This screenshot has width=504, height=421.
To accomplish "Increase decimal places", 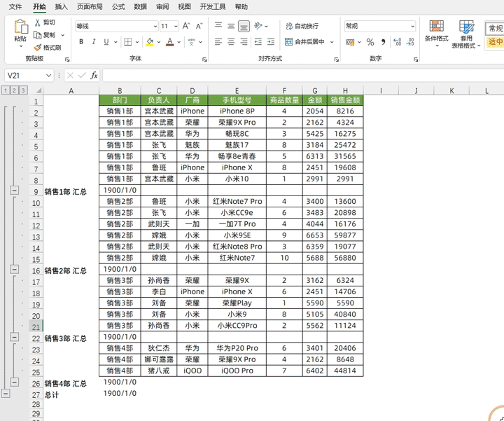I will pos(398,42).
